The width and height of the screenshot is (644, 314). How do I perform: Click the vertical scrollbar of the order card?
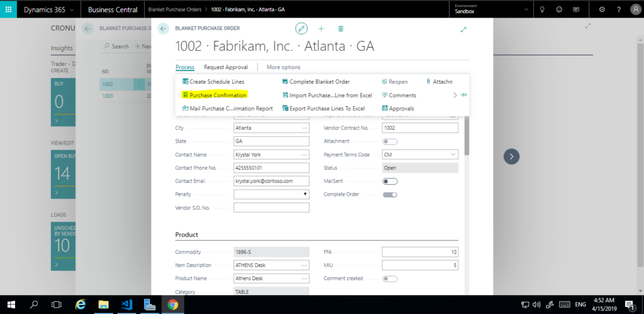[467, 135]
